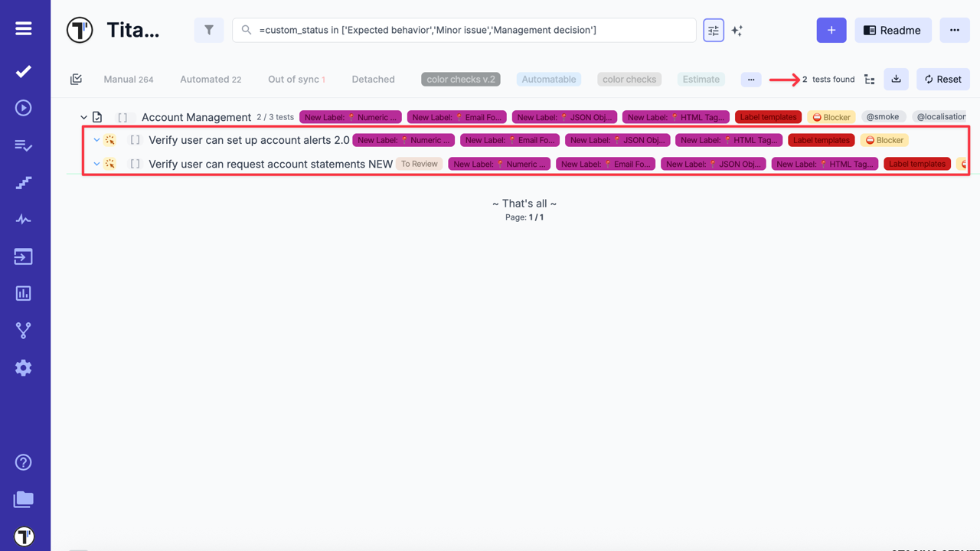The image size is (980, 551).
Task: Open the Pulse activity icon in sidebar
Action: click(24, 220)
